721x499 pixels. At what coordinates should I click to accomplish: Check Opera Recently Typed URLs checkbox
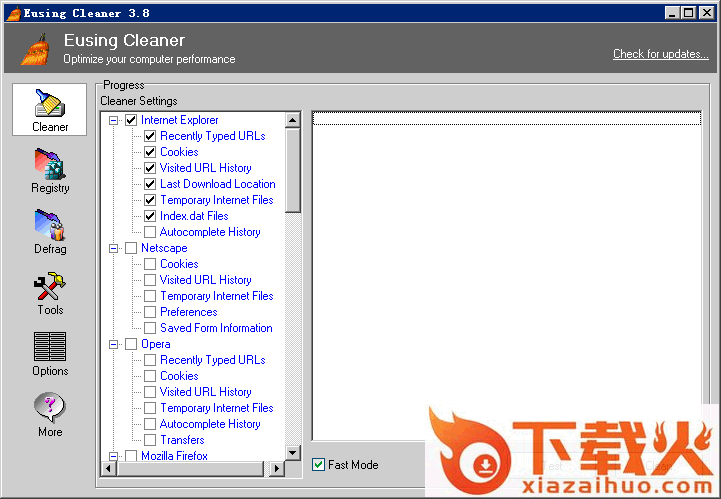[150, 360]
